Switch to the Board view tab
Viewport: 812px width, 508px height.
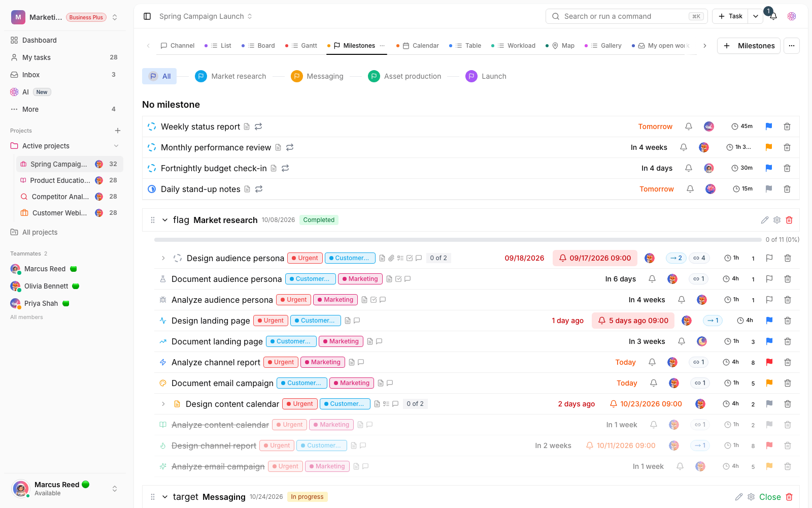[258, 46]
